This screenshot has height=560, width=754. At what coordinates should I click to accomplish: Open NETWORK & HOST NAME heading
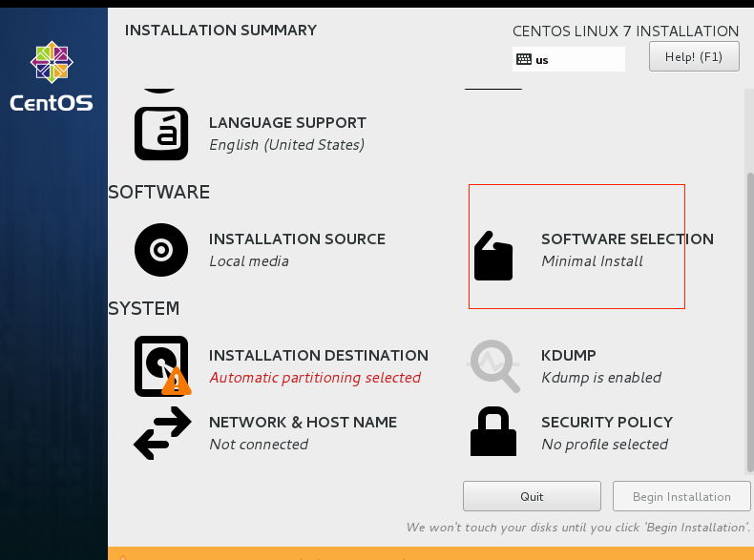click(x=303, y=422)
